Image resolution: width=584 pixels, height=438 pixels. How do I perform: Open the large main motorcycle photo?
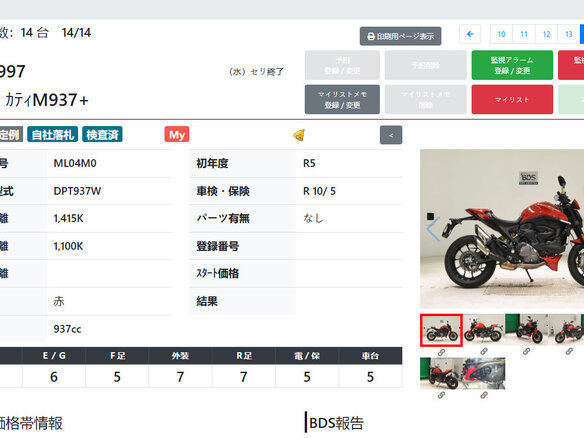point(502,229)
